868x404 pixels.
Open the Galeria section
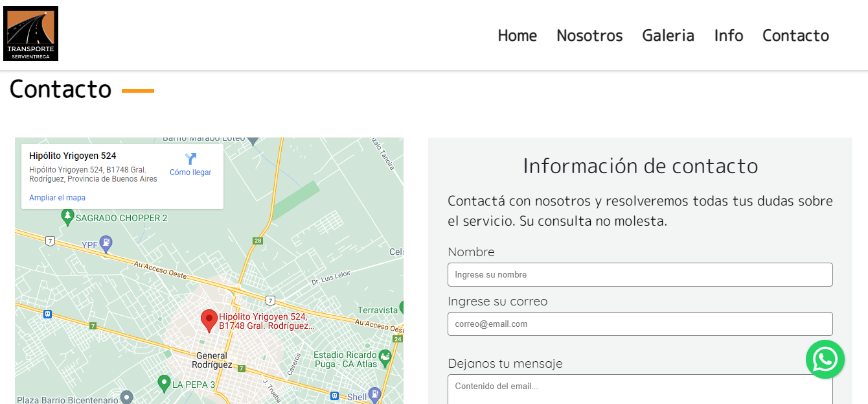668,36
